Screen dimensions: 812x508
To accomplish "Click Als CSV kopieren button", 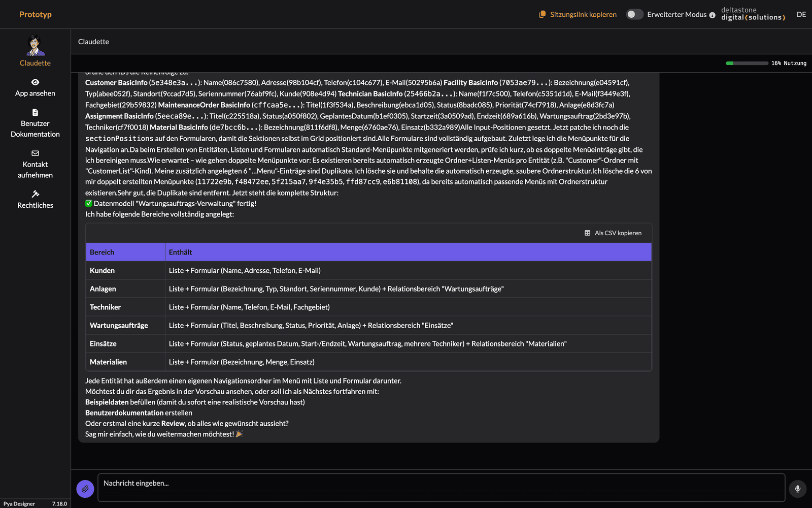I will [x=613, y=233].
